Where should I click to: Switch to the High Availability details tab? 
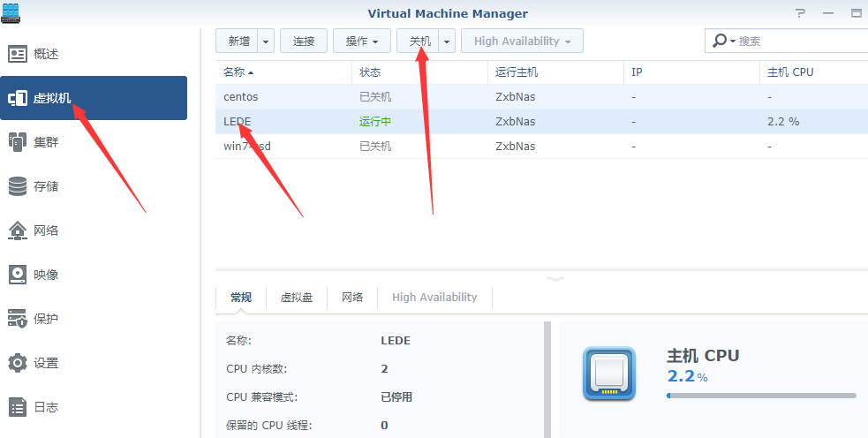point(434,298)
